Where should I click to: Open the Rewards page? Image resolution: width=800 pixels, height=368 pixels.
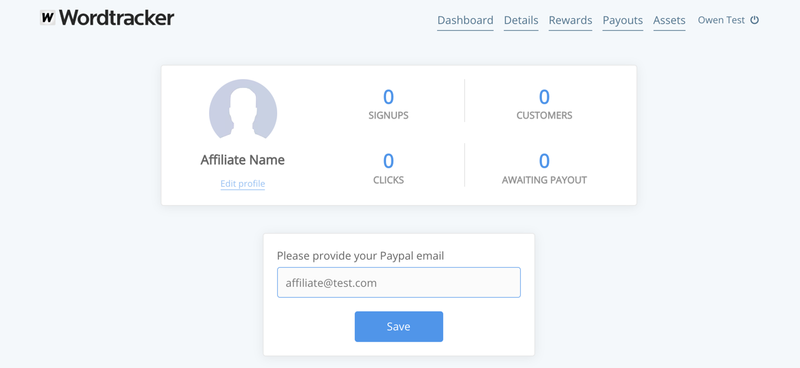570,20
